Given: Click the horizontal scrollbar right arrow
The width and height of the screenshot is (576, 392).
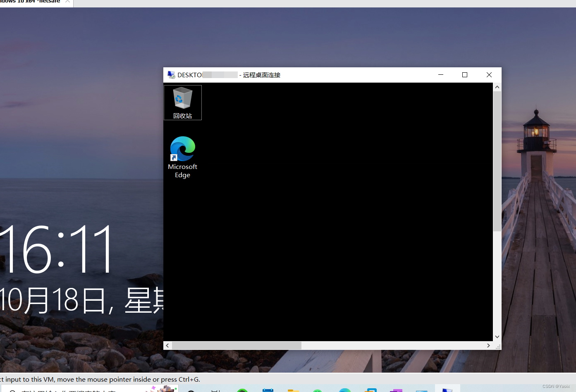Looking at the screenshot, I should [488, 345].
